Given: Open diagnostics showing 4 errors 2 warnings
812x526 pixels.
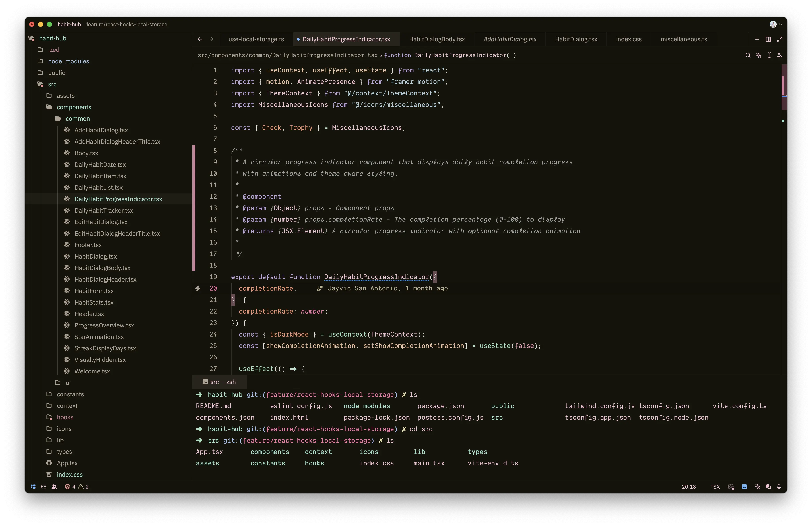Looking at the screenshot, I should tap(77, 487).
